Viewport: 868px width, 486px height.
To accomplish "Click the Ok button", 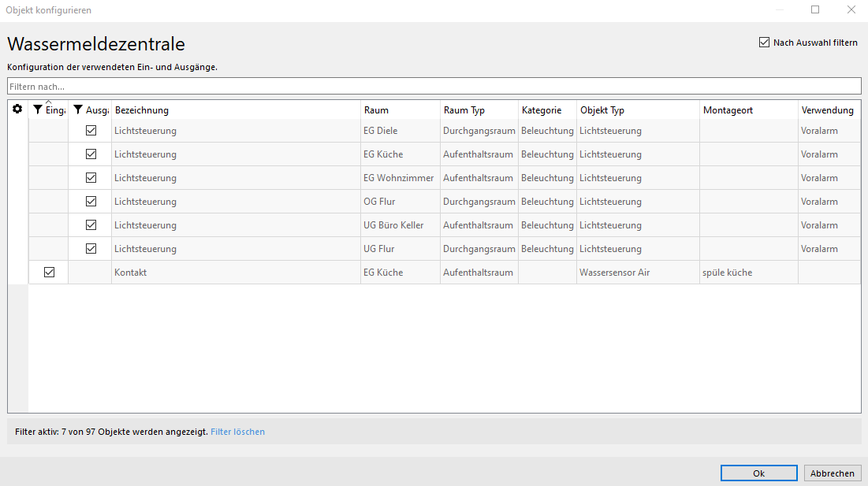I will click(x=758, y=473).
